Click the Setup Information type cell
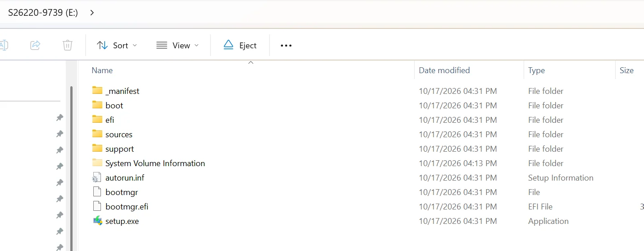 click(x=561, y=178)
